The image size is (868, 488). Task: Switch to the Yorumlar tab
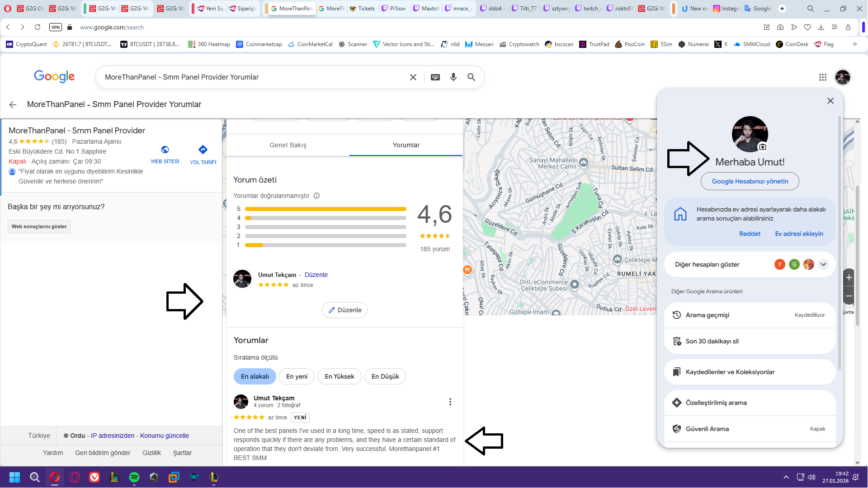[x=406, y=145]
